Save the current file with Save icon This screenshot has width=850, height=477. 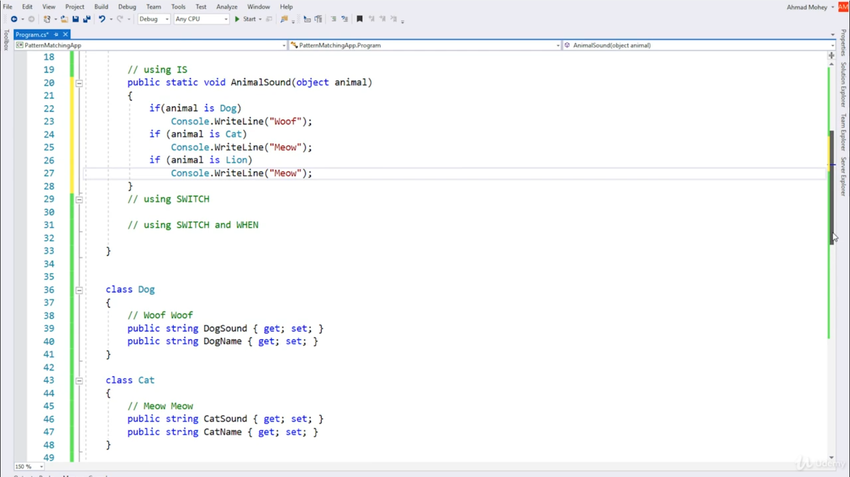(75, 19)
